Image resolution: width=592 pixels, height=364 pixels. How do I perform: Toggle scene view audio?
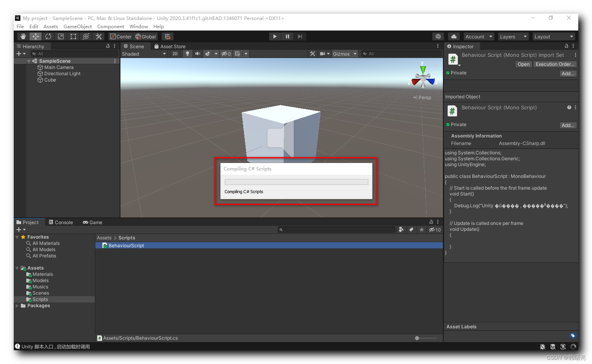click(x=197, y=54)
